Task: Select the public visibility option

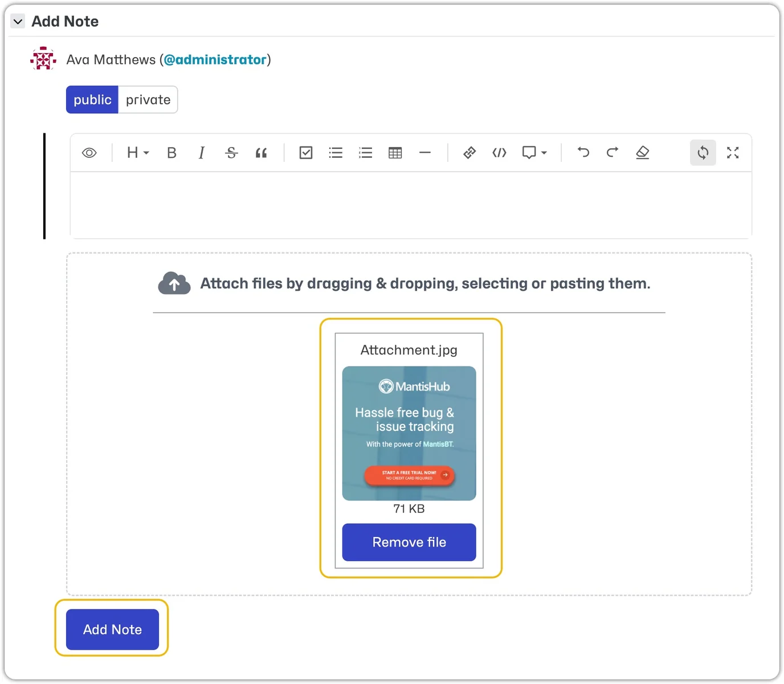Action: pos(92,100)
